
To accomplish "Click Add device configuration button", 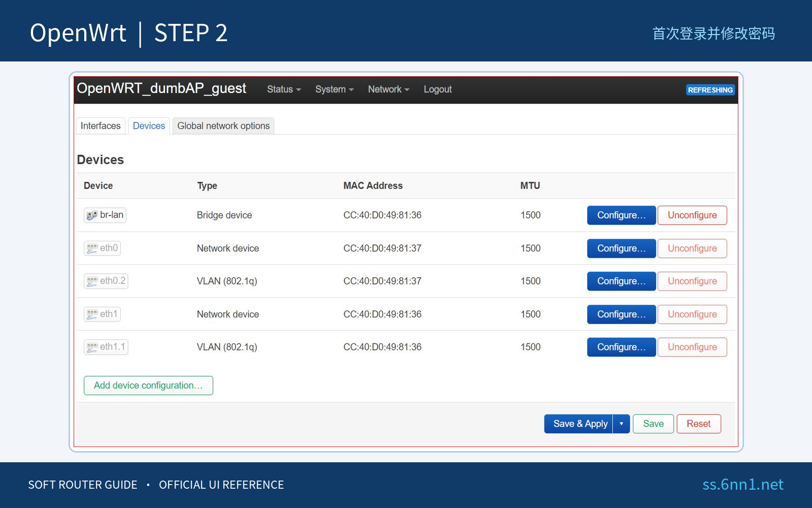I will tap(148, 386).
